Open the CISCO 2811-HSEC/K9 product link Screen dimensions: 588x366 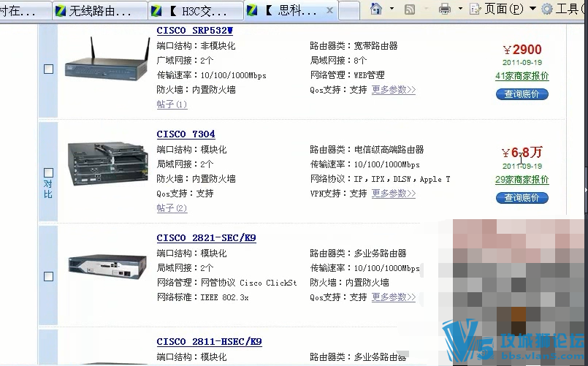point(209,342)
